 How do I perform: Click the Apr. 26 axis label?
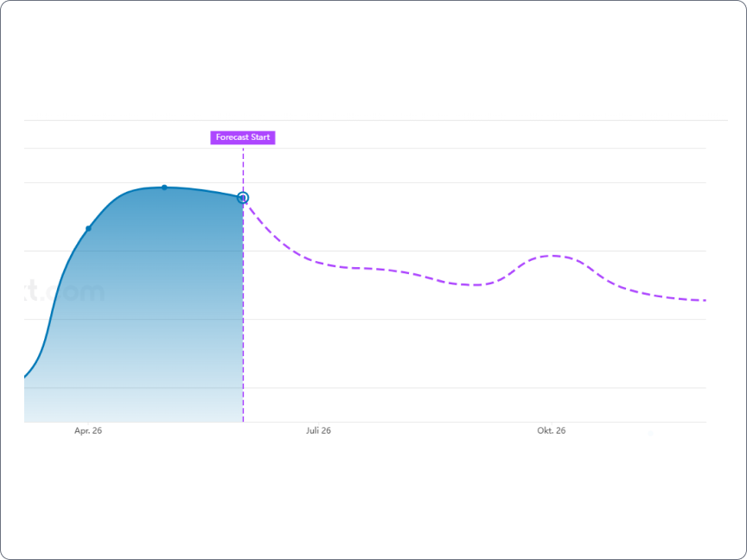point(88,430)
